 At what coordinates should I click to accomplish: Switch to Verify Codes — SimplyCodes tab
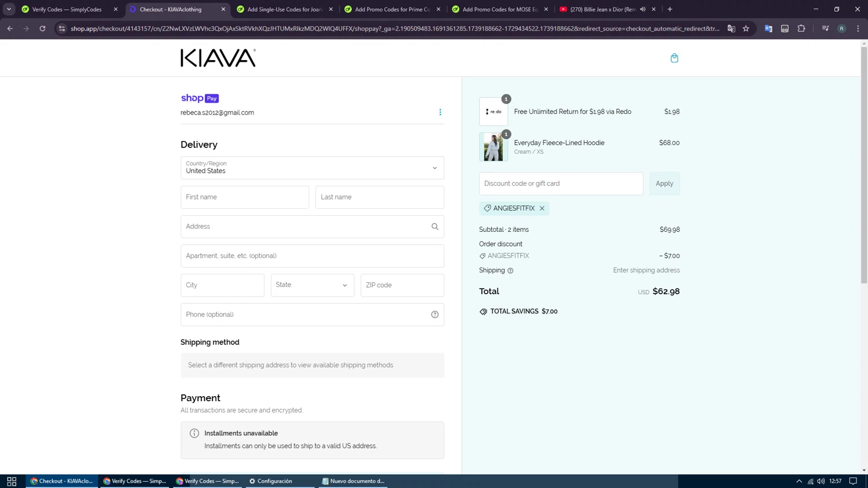(68, 9)
